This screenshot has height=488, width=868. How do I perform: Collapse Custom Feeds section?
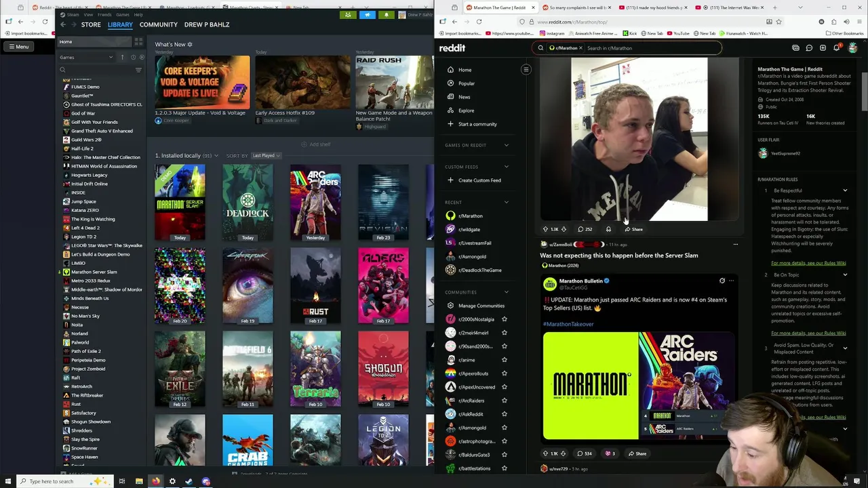[x=506, y=167]
